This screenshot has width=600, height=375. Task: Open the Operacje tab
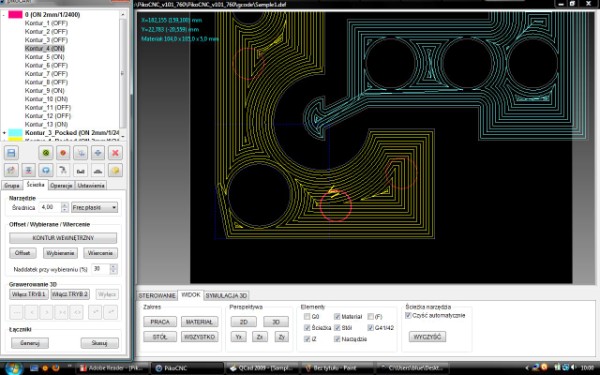[x=61, y=186]
